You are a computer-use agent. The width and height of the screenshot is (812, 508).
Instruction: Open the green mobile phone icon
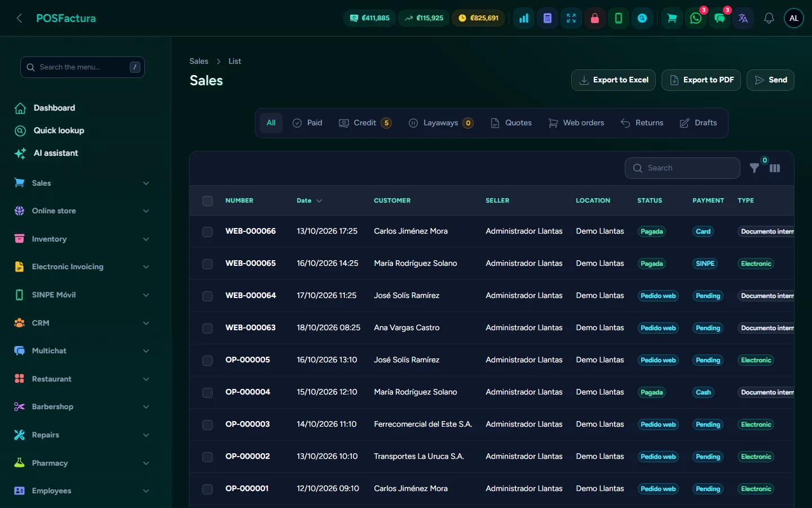[x=619, y=18]
